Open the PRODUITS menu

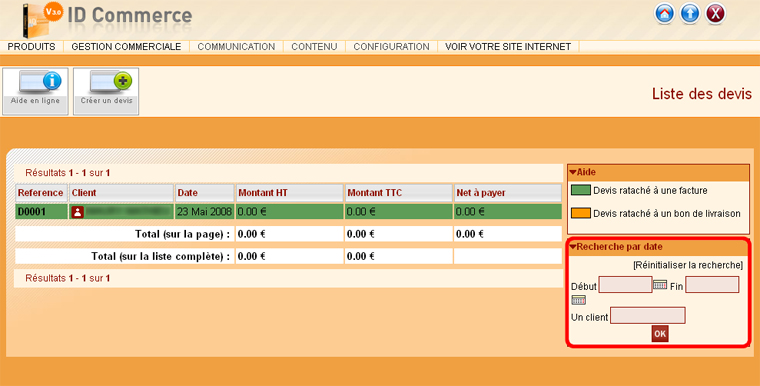32,47
